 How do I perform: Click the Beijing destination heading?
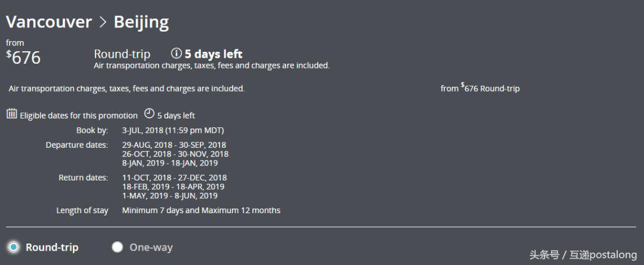pyautogui.click(x=141, y=23)
